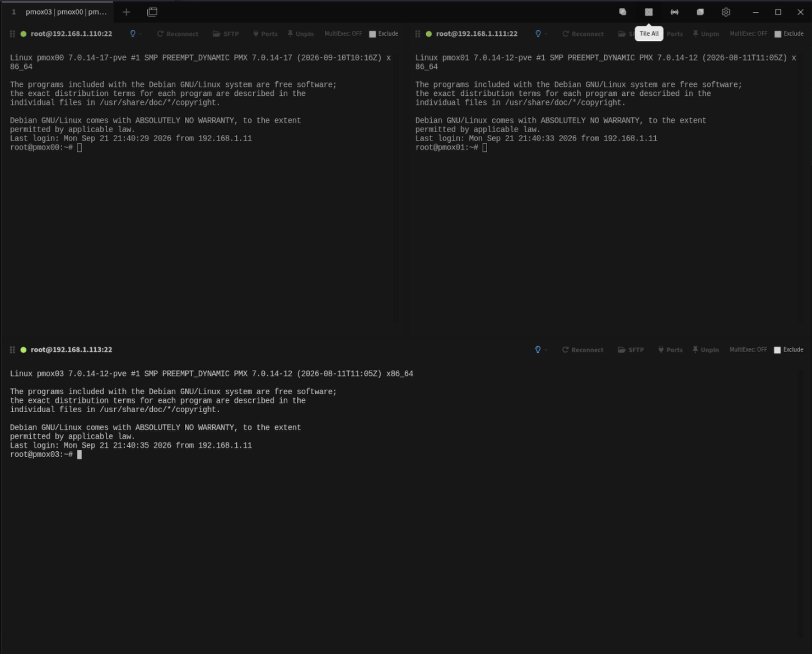Check Exclude in the 192.168.1.111 pane

(778, 34)
